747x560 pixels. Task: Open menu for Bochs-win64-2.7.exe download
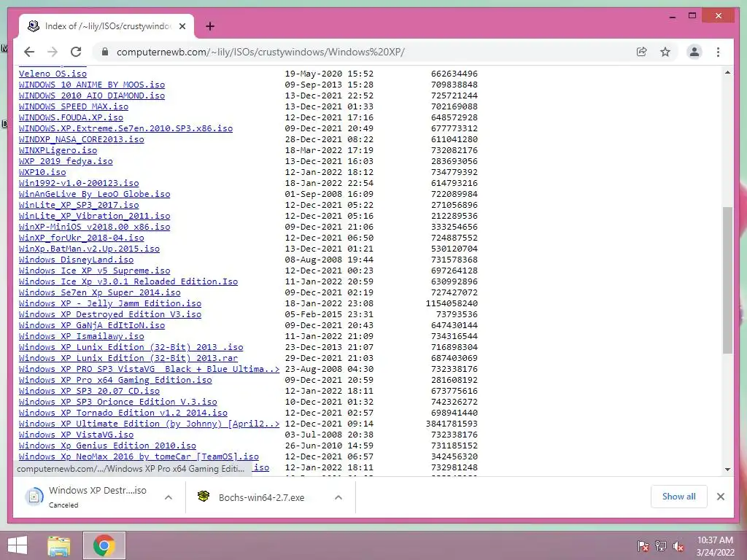(x=338, y=497)
